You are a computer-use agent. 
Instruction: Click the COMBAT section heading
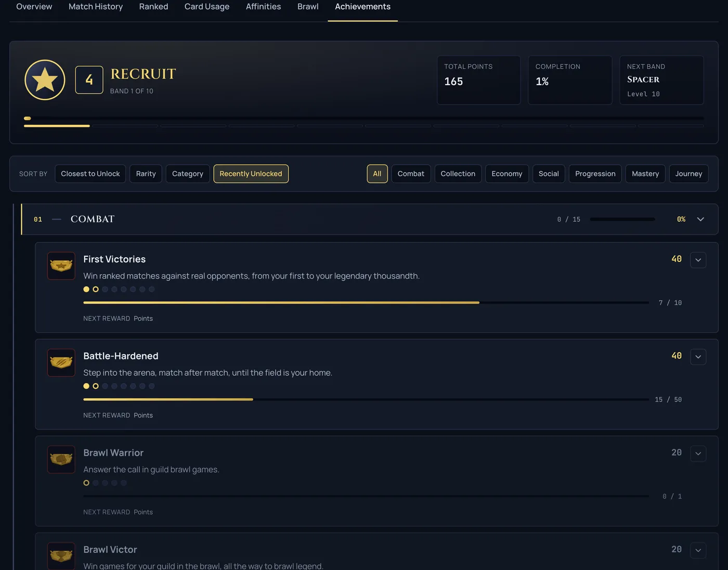coord(93,219)
